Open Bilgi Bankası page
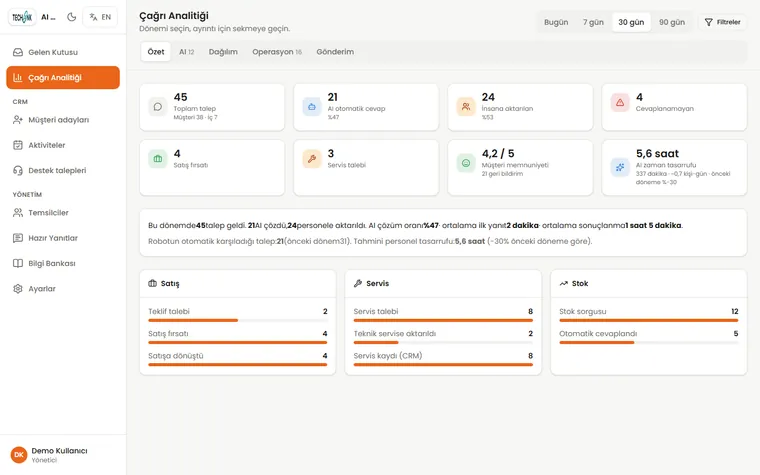The height and width of the screenshot is (475, 760). point(63,264)
